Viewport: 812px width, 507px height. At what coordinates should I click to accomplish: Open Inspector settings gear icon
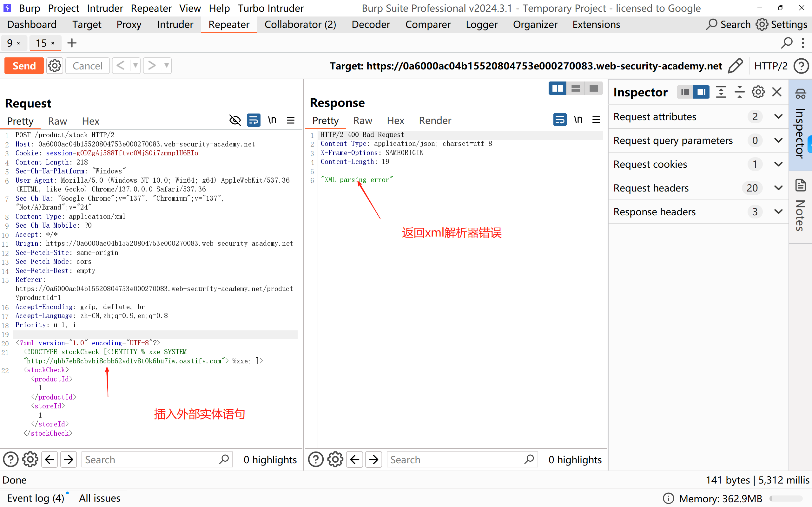(758, 92)
